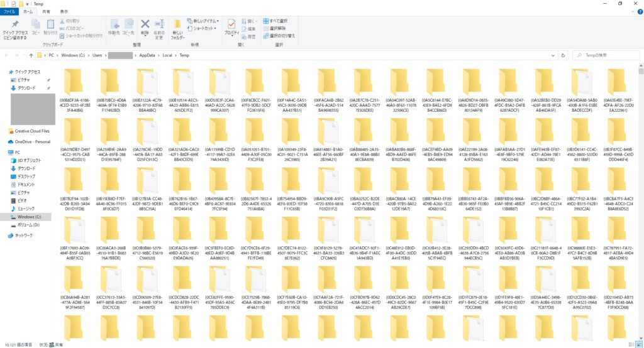Click the 削除 (Delete) X icon
The width and height of the screenshot is (644, 348).
pyautogui.click(x=145, y=25)
